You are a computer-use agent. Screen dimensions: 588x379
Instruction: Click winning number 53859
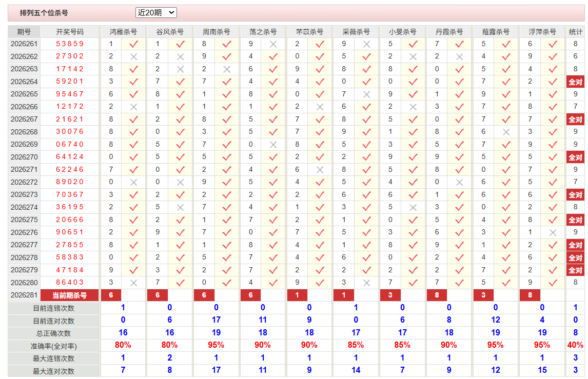[70, 44]
